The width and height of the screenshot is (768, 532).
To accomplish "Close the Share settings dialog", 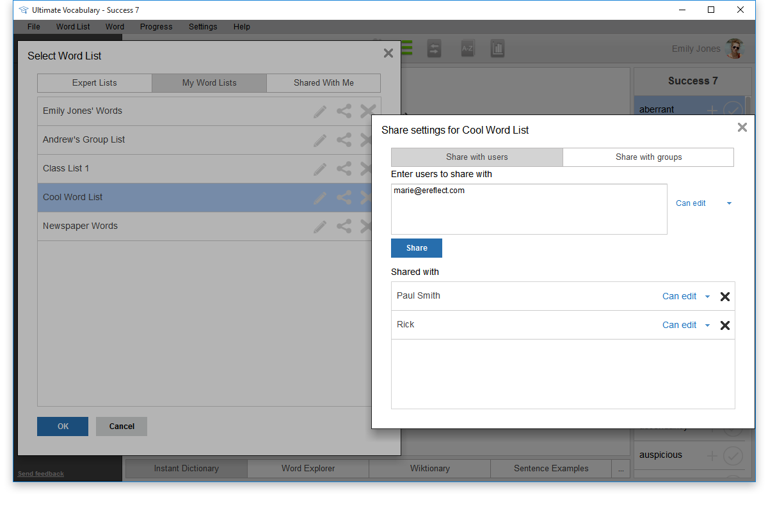I will pyautogui.click(x=742, y=127).
